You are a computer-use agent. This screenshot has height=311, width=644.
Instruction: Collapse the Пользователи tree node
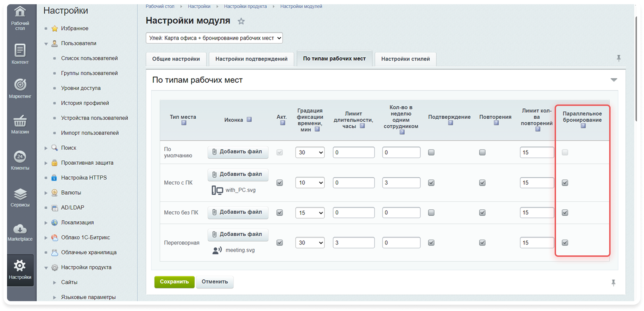[x=46, y=44]
